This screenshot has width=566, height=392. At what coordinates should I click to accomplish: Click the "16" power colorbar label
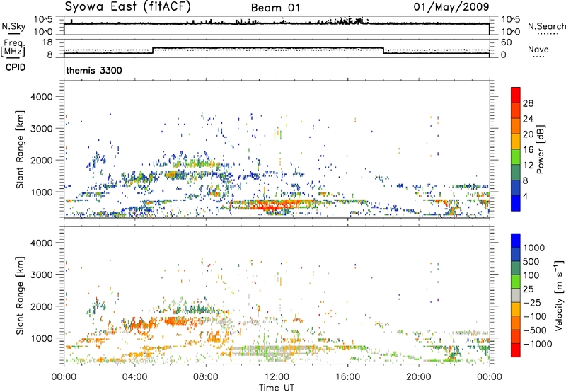click(528, 150)
